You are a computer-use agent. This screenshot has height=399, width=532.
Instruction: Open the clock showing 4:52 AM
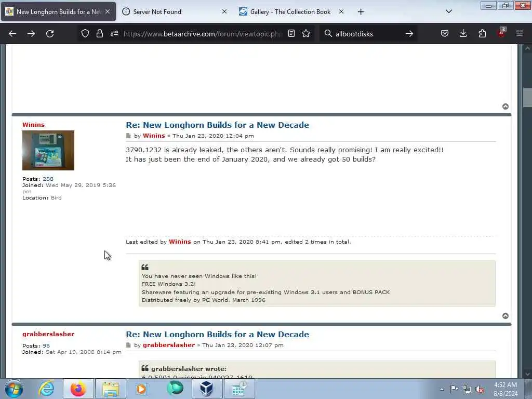click(x=506, y=389)
